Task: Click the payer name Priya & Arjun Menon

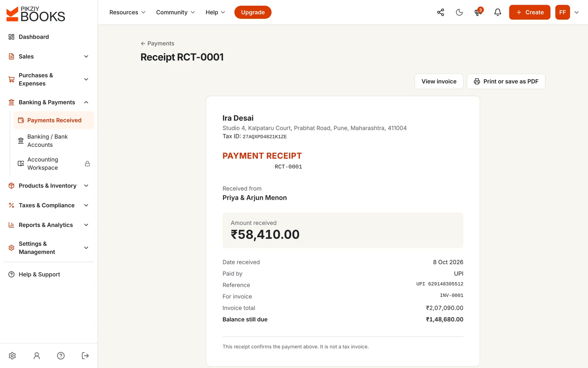Action: click(255, 198)
